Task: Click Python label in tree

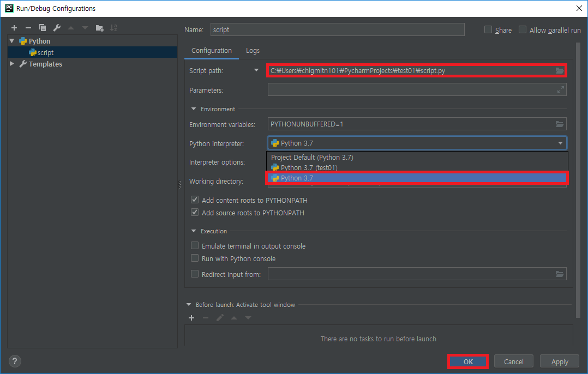Action: (39, 41)
